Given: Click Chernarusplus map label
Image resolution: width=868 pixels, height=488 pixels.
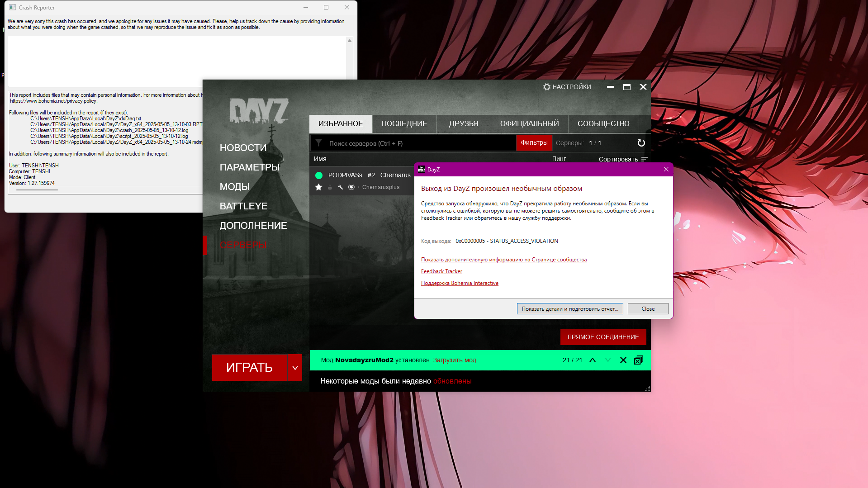Looking at the screenshot, I should pos(381,187).
